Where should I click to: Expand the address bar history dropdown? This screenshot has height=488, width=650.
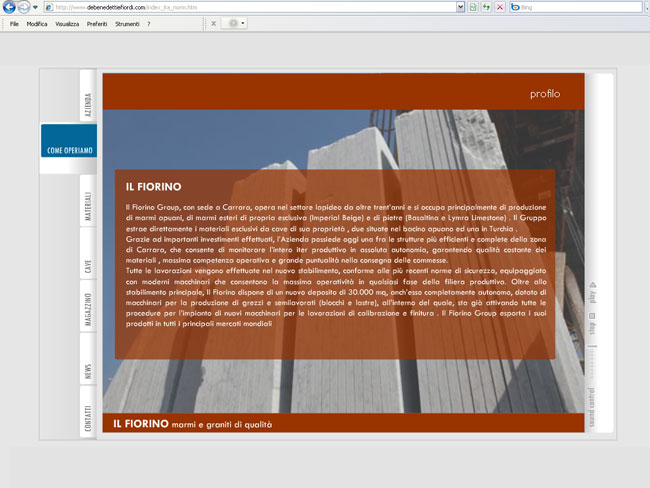click(461, 7)
